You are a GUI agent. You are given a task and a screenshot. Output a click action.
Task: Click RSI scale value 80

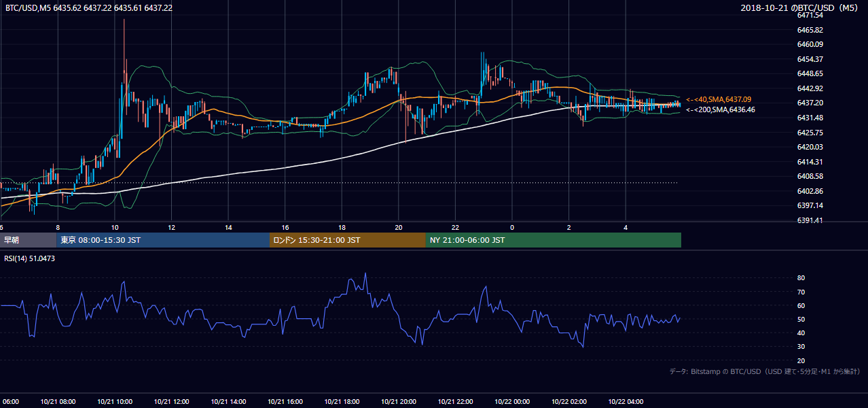coord(801,278)
